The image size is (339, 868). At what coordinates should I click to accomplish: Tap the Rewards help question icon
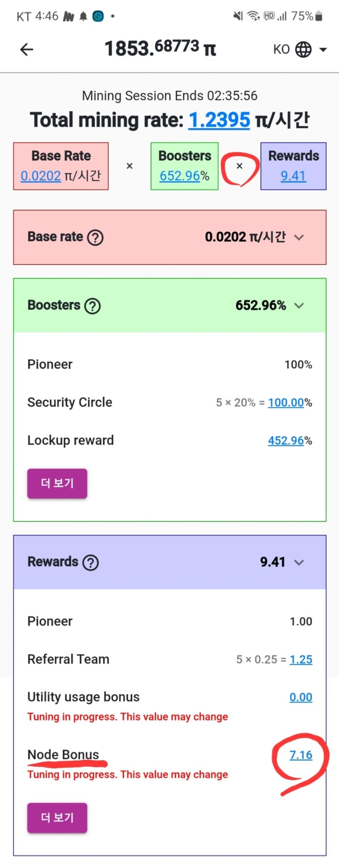[x=91, y=563]
